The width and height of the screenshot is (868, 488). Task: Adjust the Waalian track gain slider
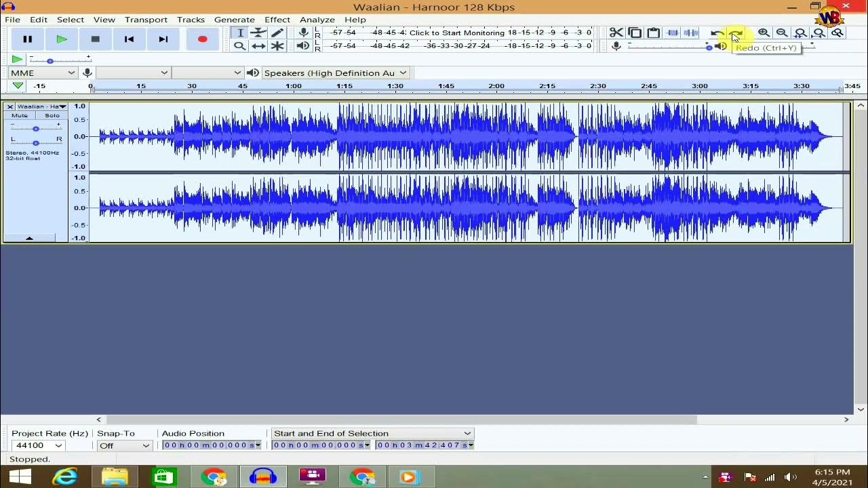click(x=35, y=127)
